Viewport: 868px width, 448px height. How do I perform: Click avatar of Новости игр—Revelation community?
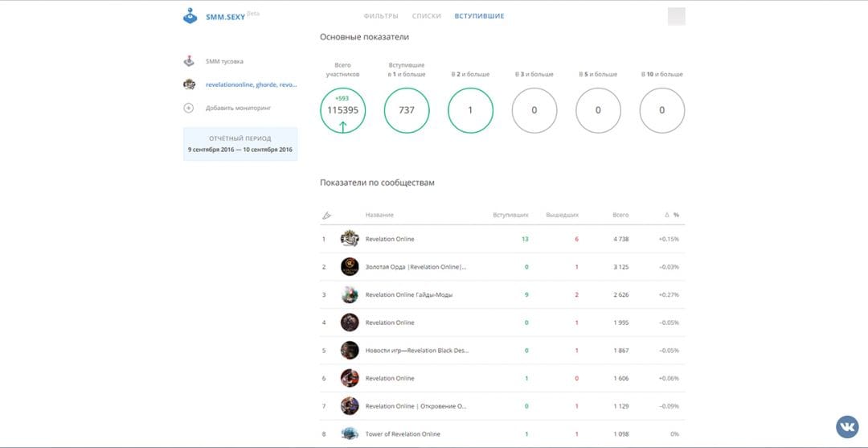pyautogui.click(x=350, y=350)
